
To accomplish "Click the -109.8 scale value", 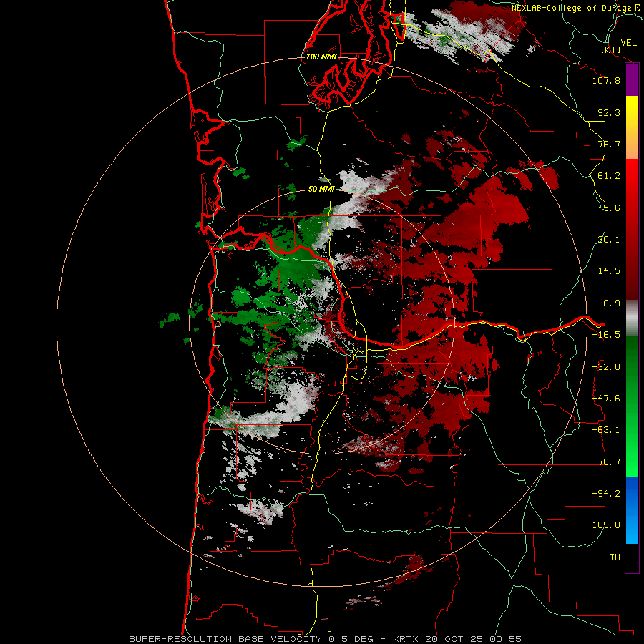I will pyautogui.click(x=603, y=525).
